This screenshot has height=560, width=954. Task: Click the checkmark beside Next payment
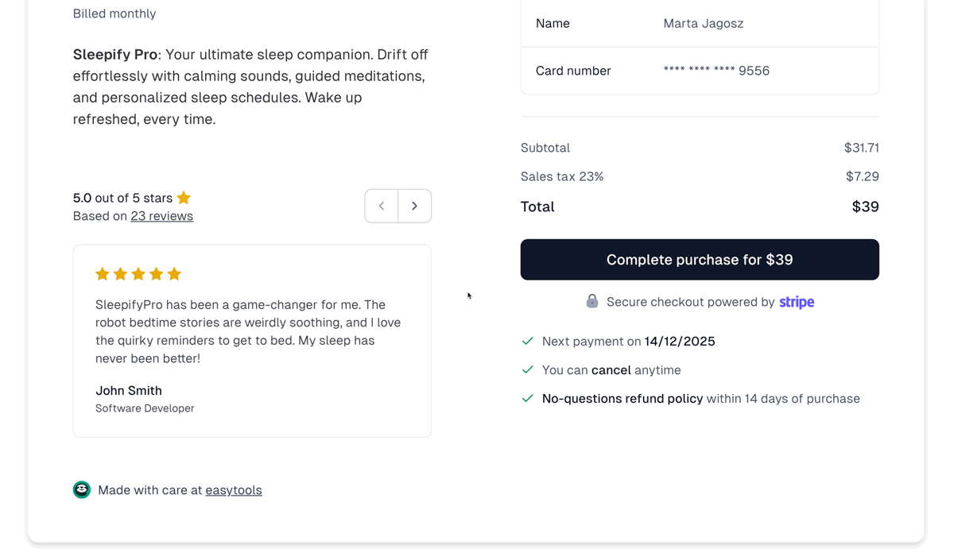(527, 341)
